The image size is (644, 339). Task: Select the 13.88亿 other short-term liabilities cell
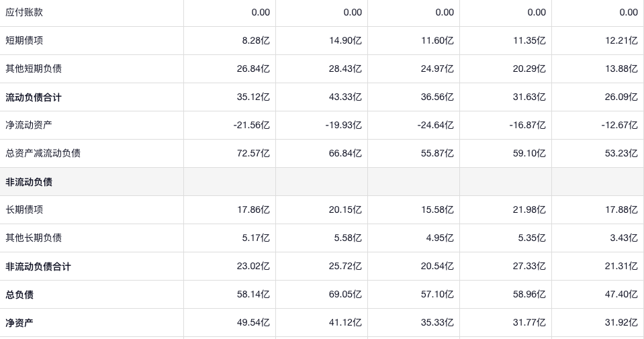621,68
